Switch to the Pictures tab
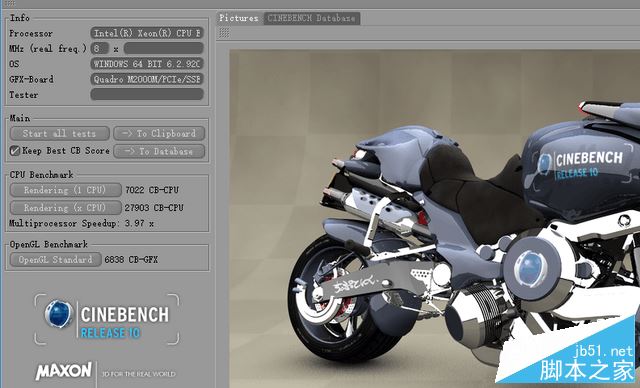 pos(239,18)
